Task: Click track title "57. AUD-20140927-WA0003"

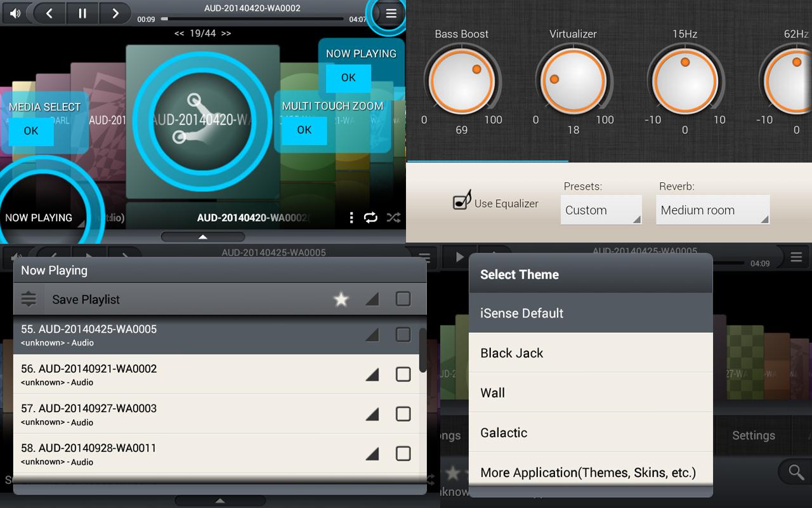Action: pos(89,408)
